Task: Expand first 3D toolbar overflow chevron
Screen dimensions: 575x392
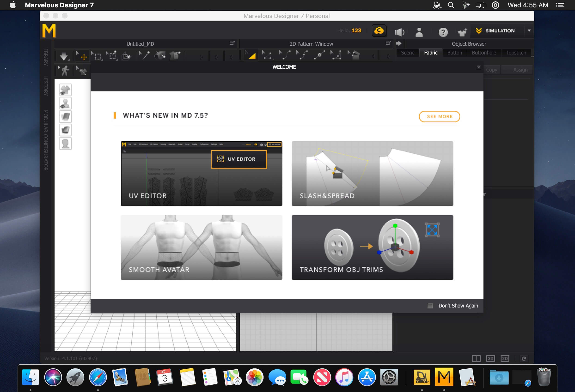Action: [x=201, y=57]
